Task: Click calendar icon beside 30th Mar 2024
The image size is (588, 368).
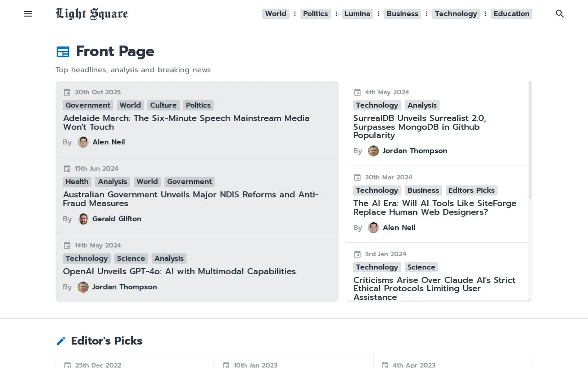Action: pos(357,177)
